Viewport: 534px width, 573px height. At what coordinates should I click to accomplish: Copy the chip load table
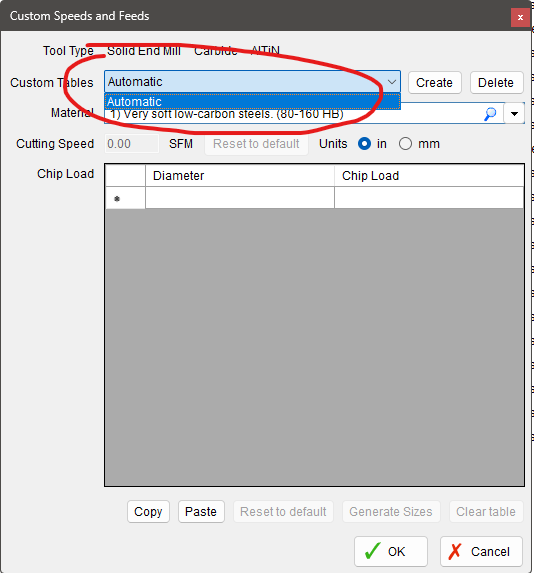click(x=148, y=512)
